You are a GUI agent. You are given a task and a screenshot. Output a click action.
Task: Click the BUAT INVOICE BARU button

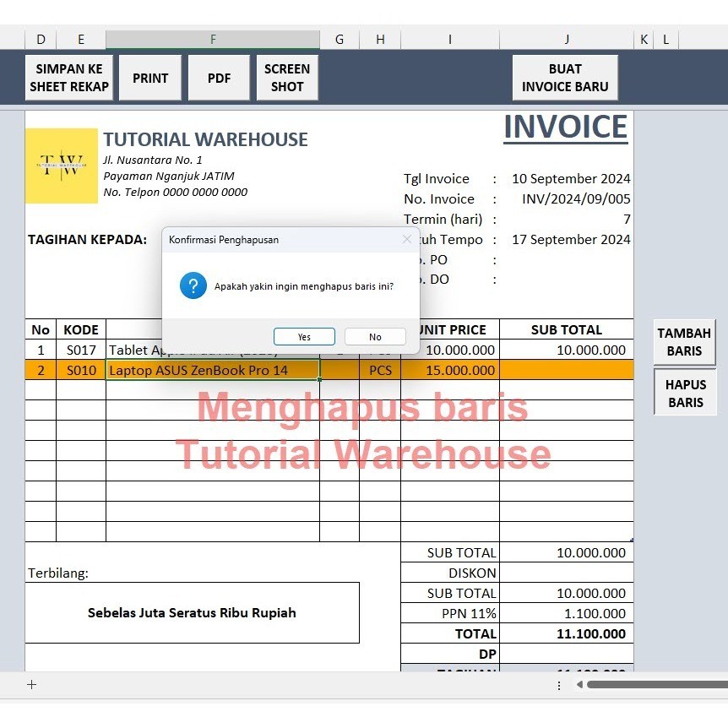[565, 78]
